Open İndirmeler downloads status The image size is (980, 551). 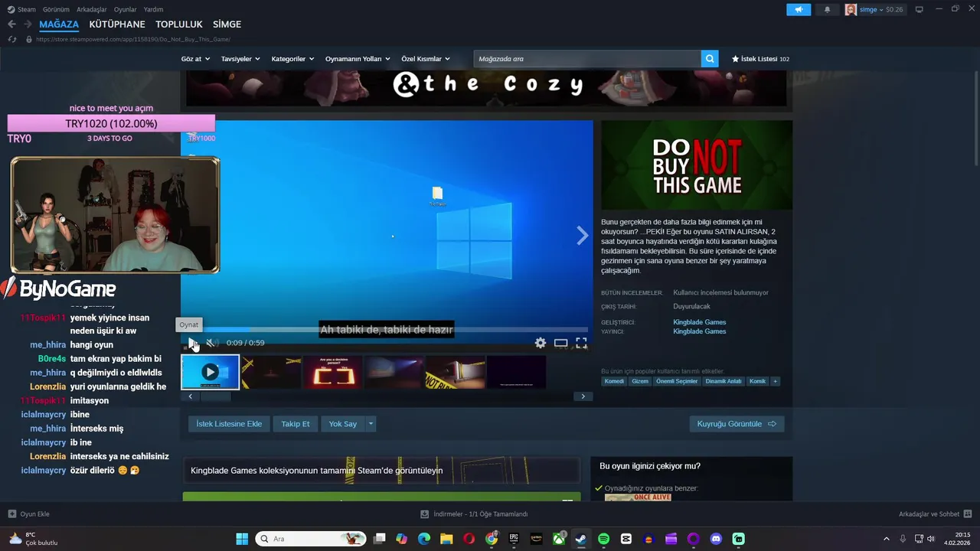pyautogui.click(x=475, y=514)
